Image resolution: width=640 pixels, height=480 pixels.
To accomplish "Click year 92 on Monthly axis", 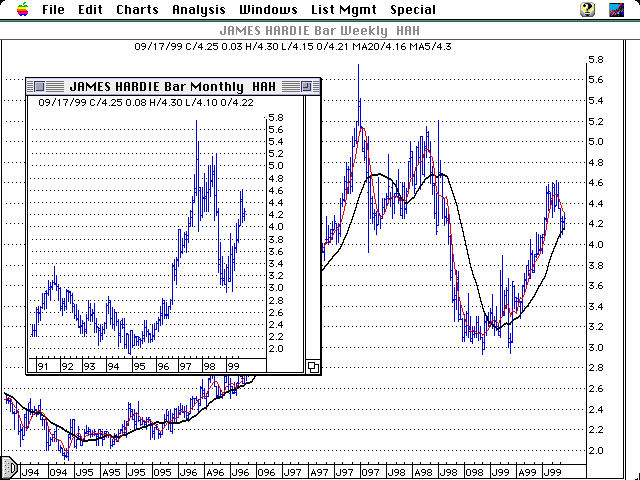I will pos(67,366).
